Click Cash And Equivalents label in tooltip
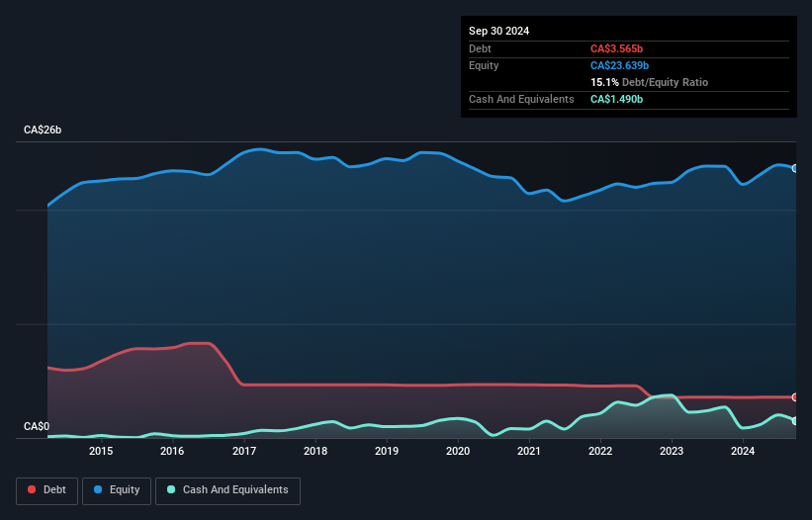This screenshot has width=812, height=520. point(521,99)
